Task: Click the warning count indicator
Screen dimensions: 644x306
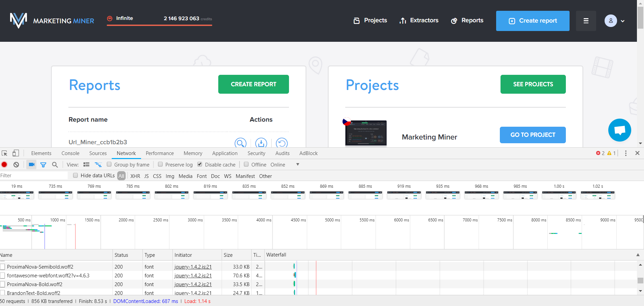Action: click(611, 153)
